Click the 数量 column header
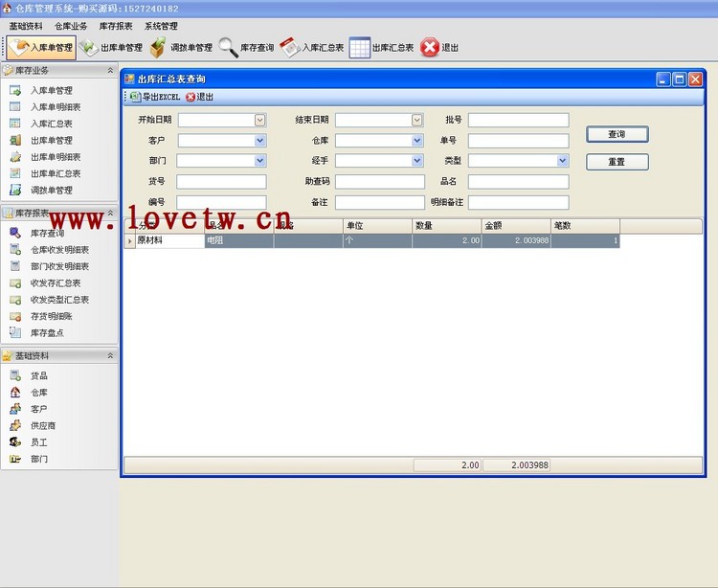Image resolution: width=718 pixels, height=588 pixels. tap(446, 226)
